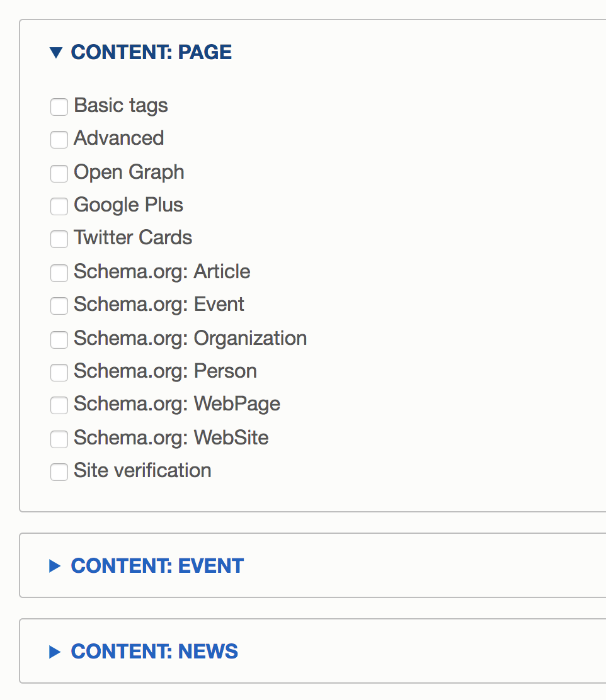Enable the Schema.org: WebPage checkbox

pos(59,405)
